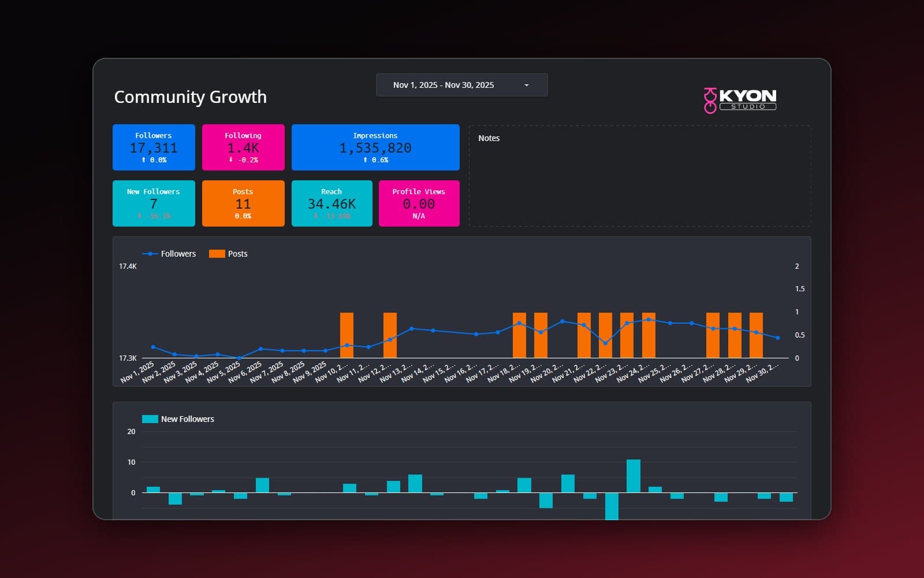Image resolution: width=924 pixels, height=578 pixels.
Task: Toggle the blue Followers line legend marker
Action: (x=150, y=254)
